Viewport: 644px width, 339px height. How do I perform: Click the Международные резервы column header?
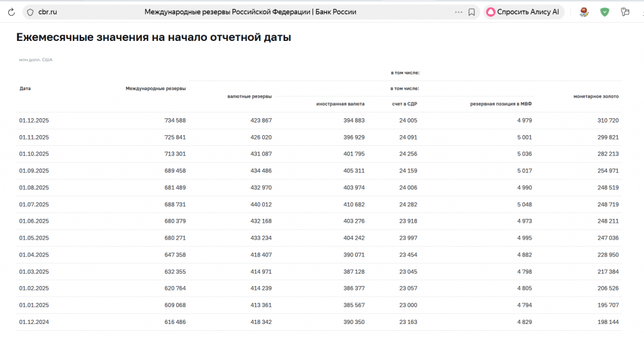pos(155,89)
